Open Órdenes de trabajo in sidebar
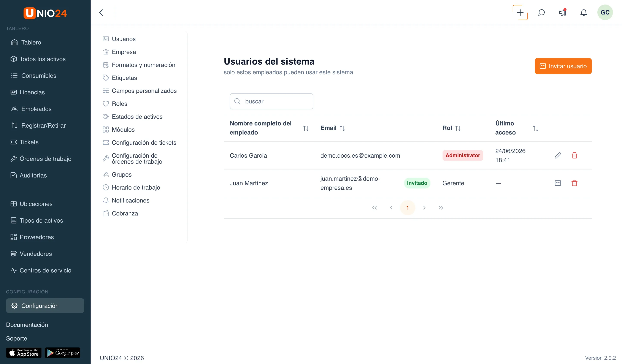This screenshot has height=364, width=622. tap(45, 159)
